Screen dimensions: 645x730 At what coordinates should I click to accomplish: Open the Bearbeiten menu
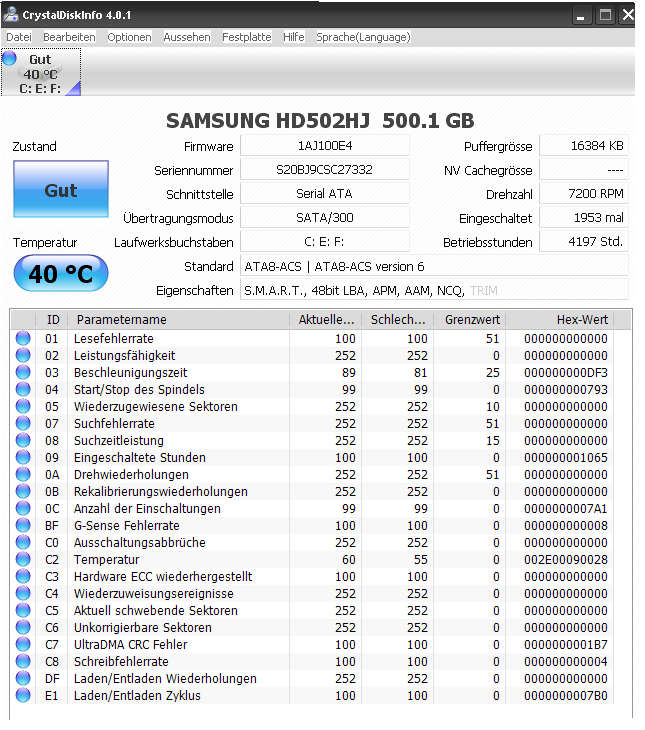(69, 37)
